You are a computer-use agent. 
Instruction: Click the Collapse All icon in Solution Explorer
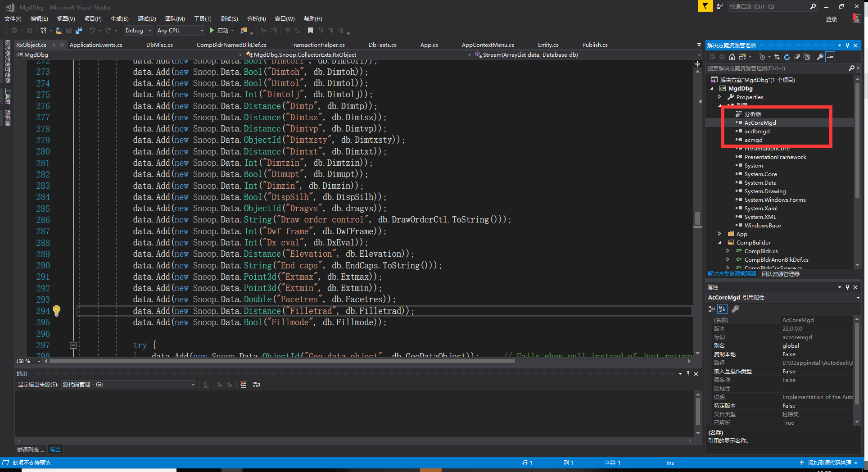797,57
